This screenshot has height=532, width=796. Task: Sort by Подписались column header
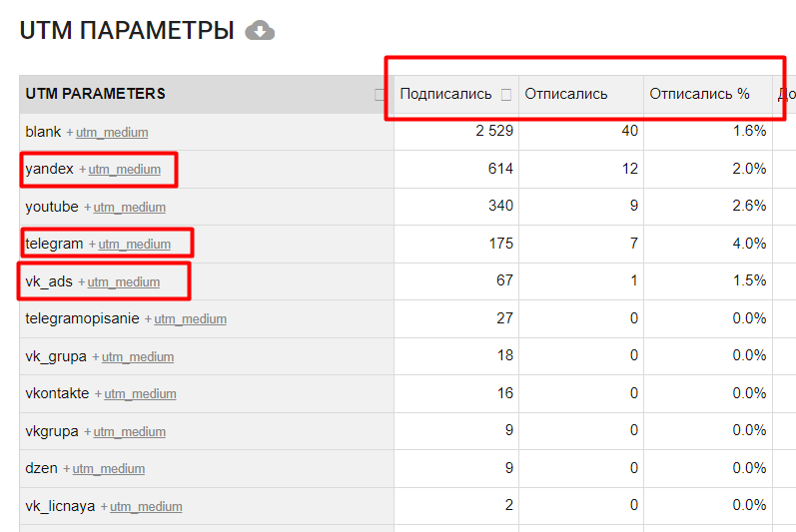(445, 94)
